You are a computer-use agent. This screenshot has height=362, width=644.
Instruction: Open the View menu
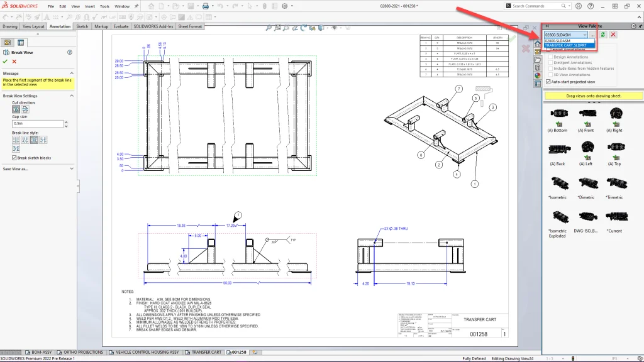pyautogui.click(x=75, y=6)
